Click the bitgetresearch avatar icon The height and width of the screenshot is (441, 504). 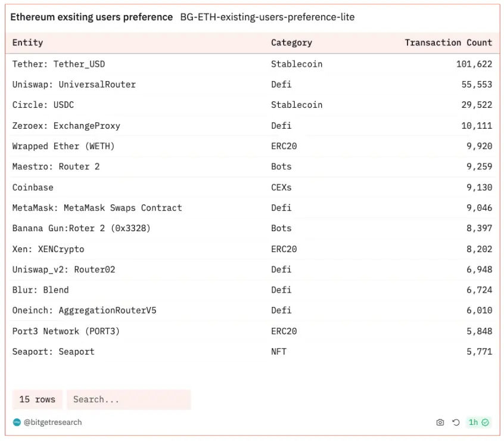pyautogui.click(x=17, y=423)
